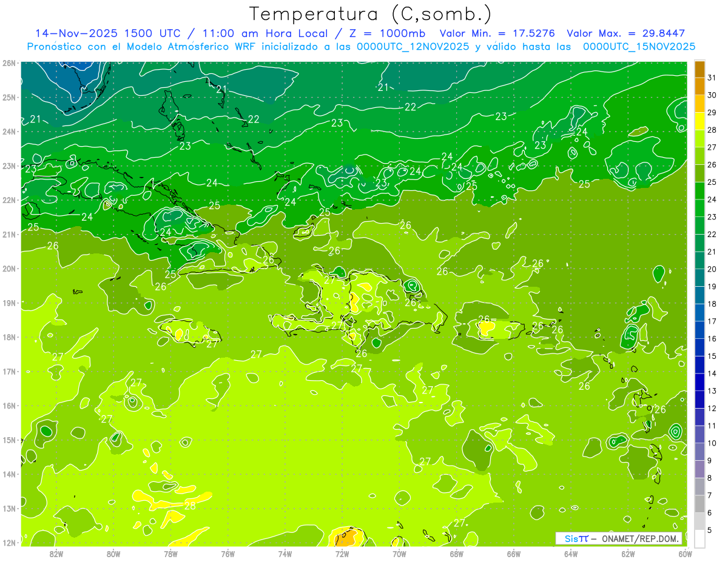Screen dimensions: 728x562
Task: Click the '12' color scale label
Action: (x=712, y=408)
